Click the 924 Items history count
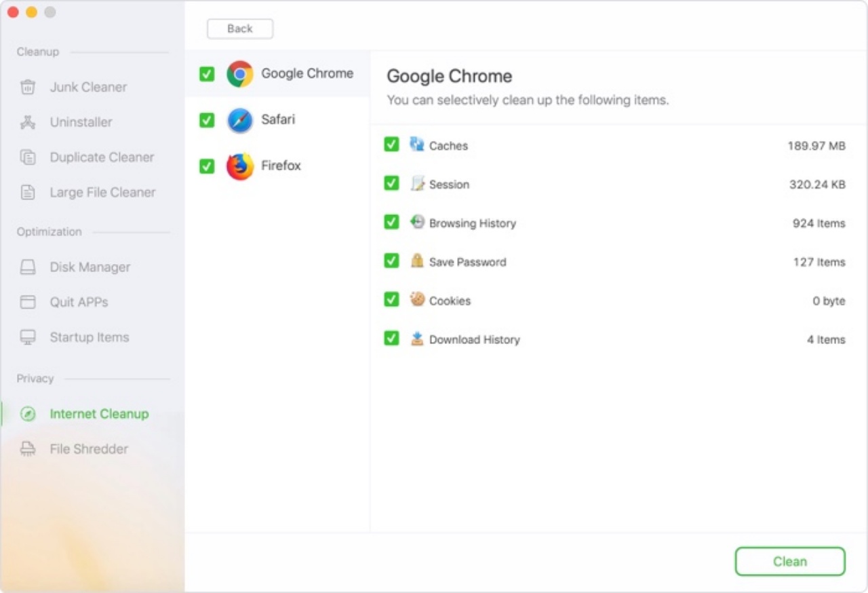Screen dimensions: 868x593 coord(819,223)
